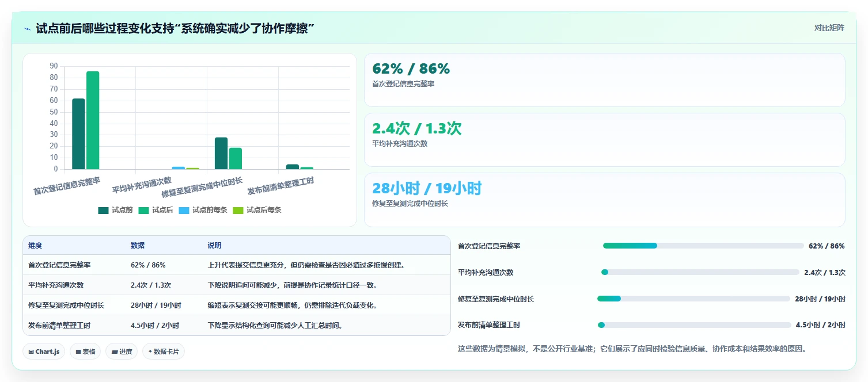Click the table cell 4.5小时 / 2小时
Image resolution: width=868 pixels, height=382 pixels.
[x=155, y=326]
